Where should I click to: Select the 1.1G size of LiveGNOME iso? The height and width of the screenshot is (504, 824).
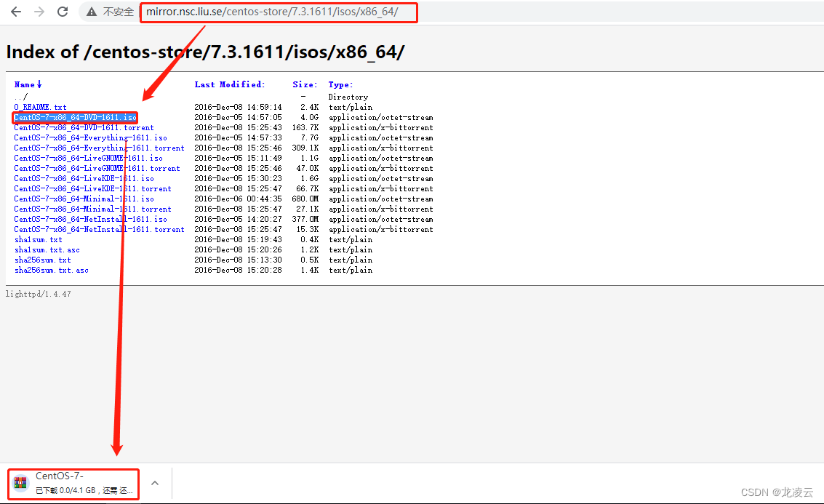click(310, 159)
